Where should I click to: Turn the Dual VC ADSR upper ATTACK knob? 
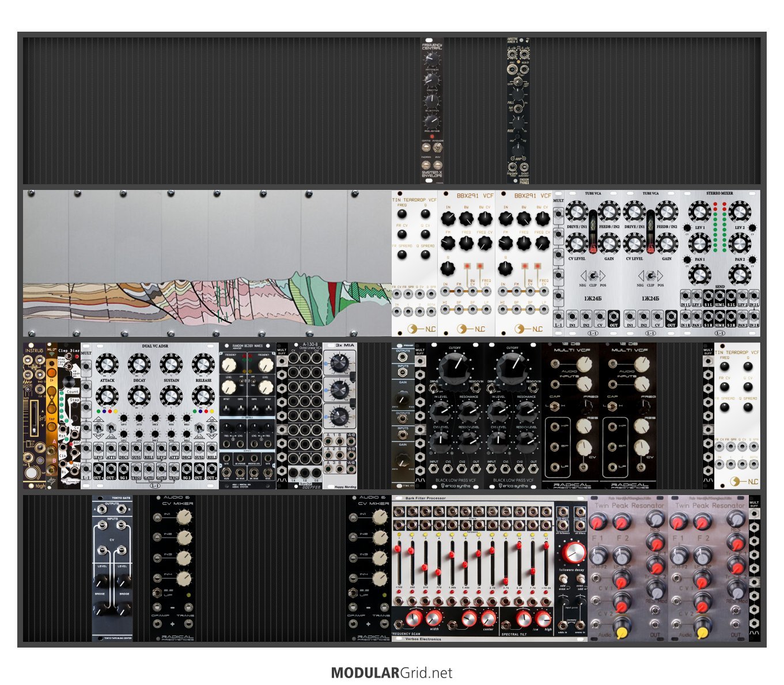coord(107,364)
